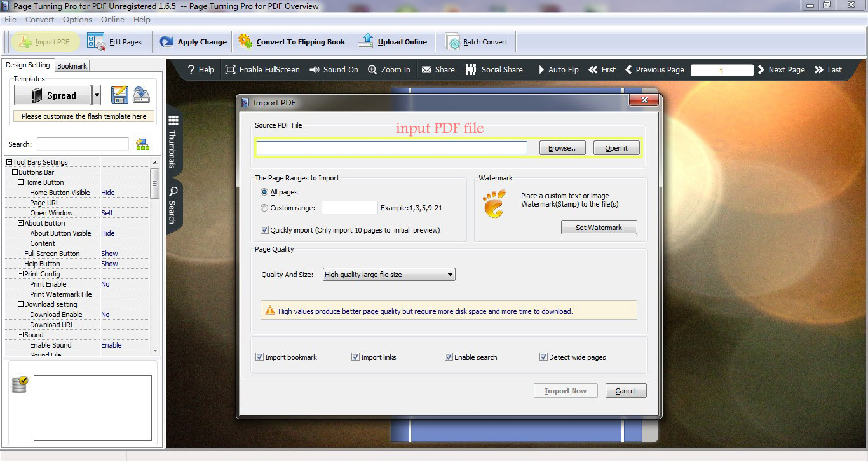The image size is (868, 462).
Task: Switch to the Design Setting tab
Action: 28,65
